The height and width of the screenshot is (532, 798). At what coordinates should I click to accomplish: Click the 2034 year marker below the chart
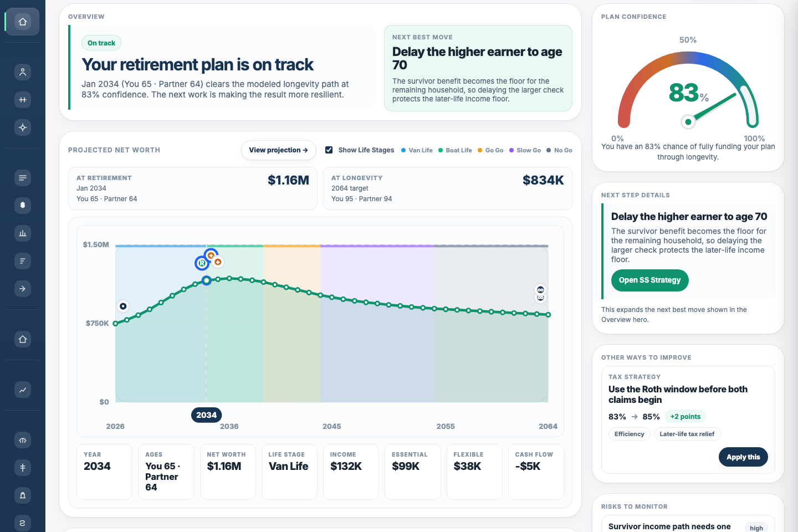206,415
